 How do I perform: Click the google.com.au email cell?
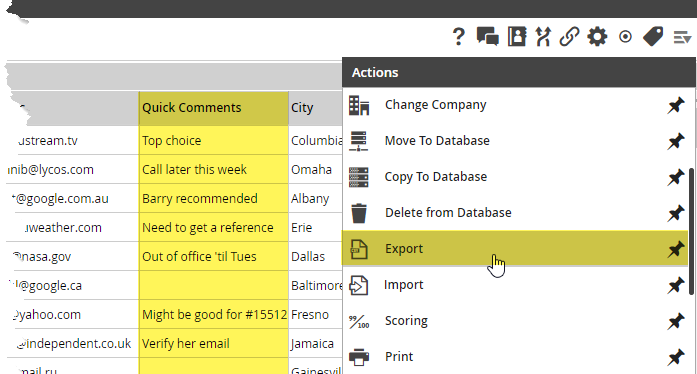point(73,198)
